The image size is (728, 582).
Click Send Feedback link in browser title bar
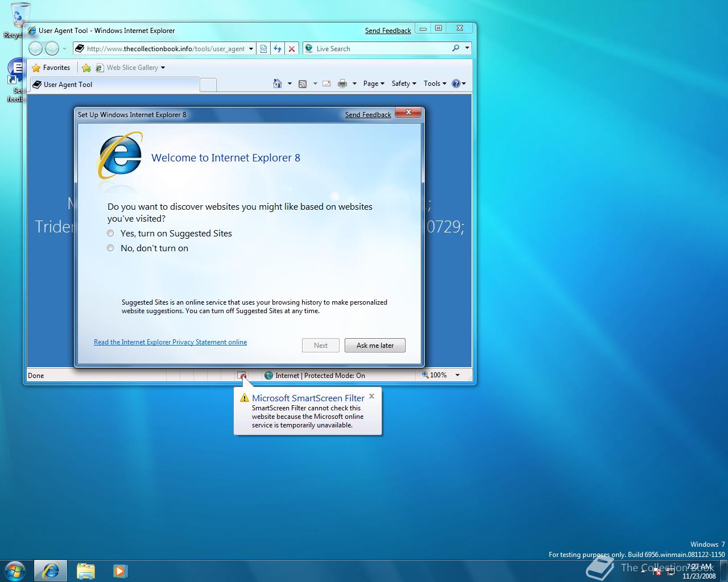coord(388,31)
